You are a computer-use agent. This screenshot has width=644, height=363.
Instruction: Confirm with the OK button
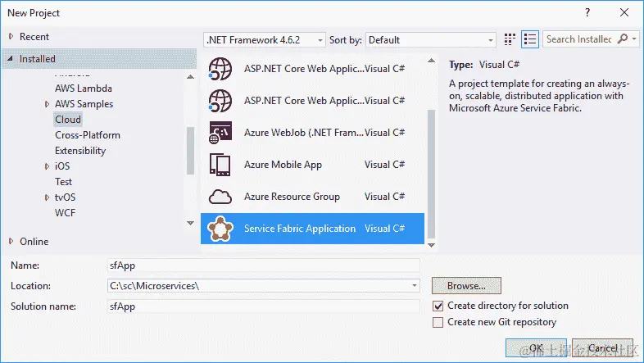536,348
